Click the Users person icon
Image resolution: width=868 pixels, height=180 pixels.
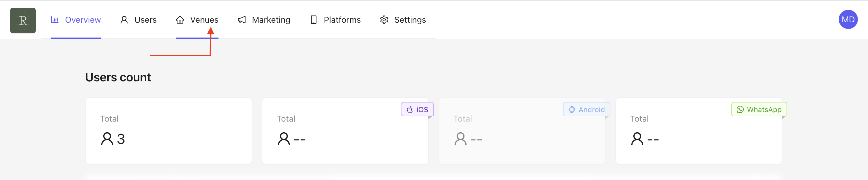124,20
